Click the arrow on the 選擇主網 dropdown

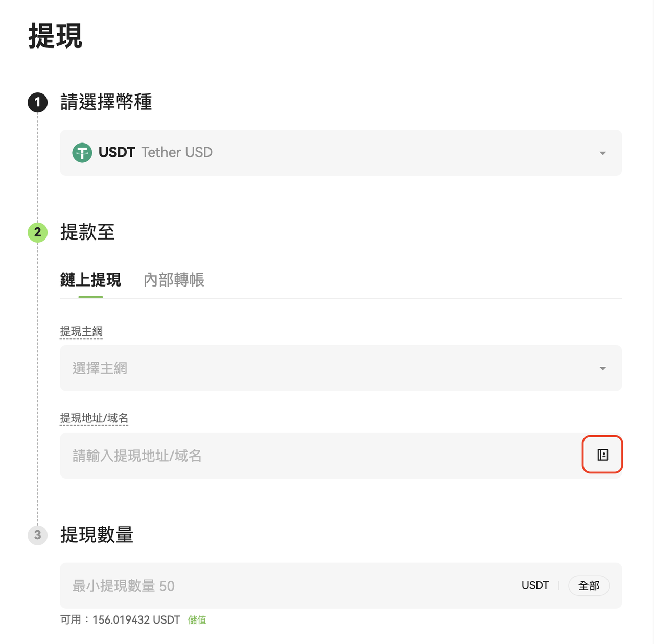pos(603,368)
